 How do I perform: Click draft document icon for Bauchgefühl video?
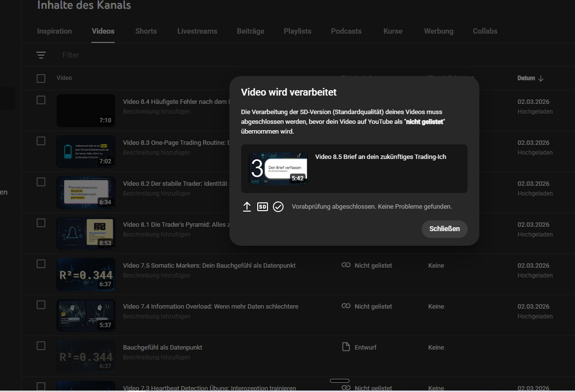[346, 347]
